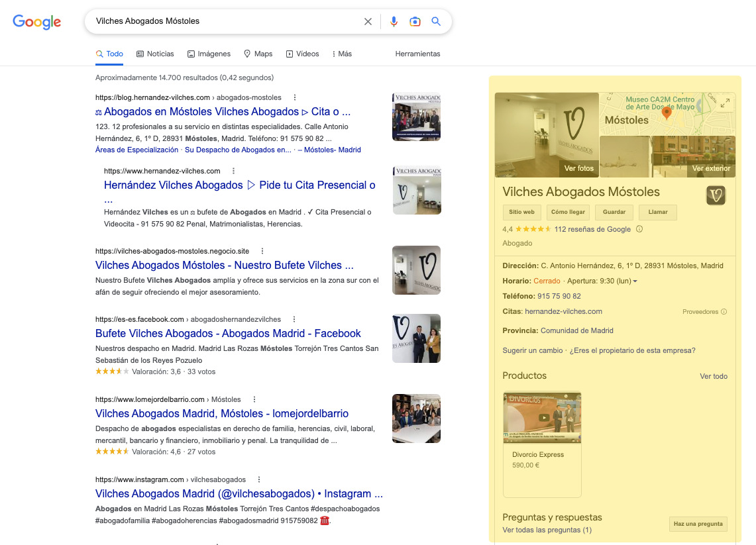Click Áreas de Especialización sitelink
The image size is (756, 545).
point(137,150)
